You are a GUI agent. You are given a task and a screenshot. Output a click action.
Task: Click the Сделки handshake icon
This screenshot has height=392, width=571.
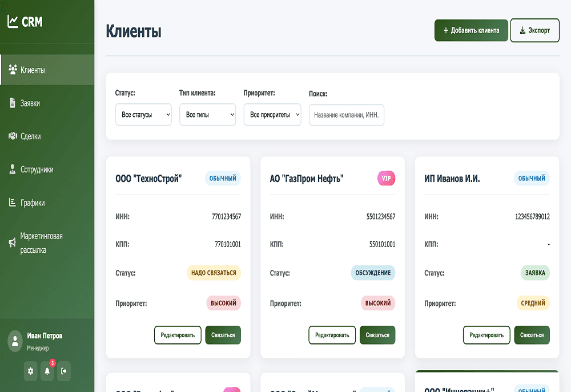coord(13,136)
